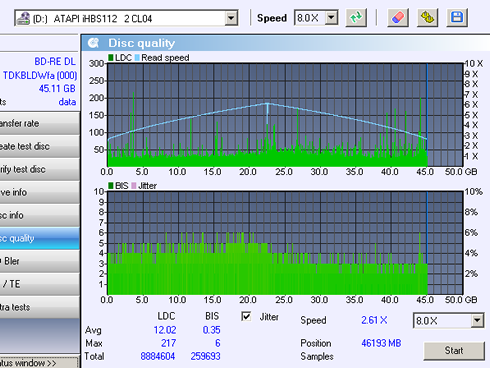The height and width of the screenshot is (368, 490).
Task: Open the lower 8.0X speed combo box
Action: pyautogui.click(x=477, y=321)
